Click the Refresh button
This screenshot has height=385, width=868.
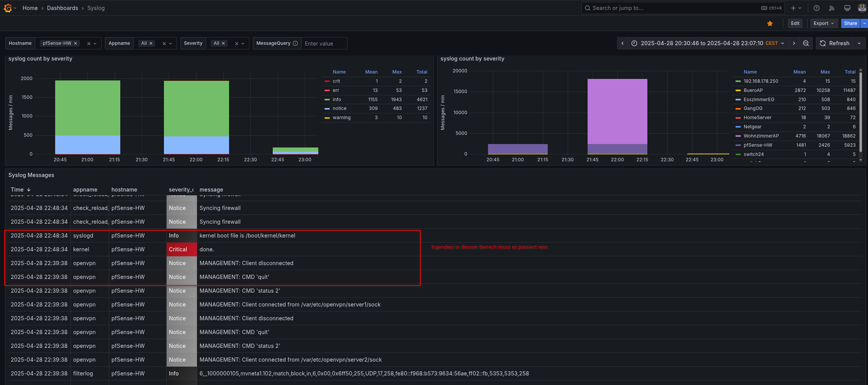tap(835, 43)
